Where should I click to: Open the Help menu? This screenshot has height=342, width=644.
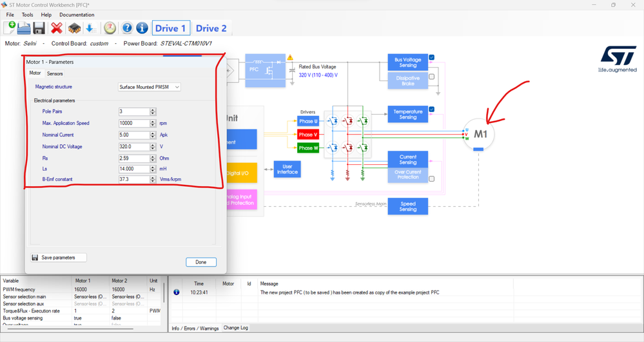(46, 15)
